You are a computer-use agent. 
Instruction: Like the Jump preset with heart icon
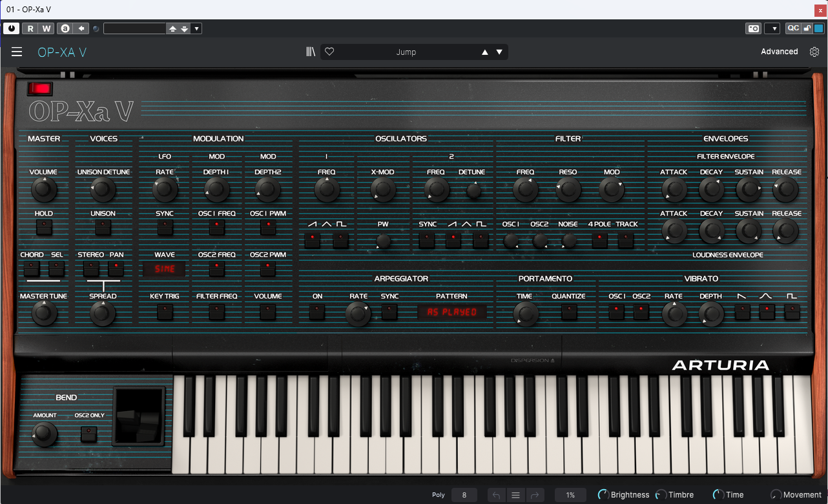pyautogui.click(x=329, y=52)
